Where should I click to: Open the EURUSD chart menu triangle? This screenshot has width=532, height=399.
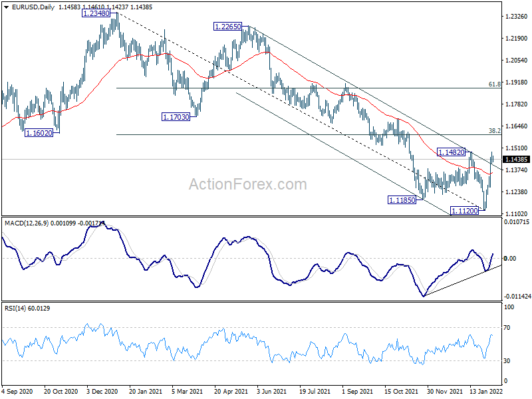pos(7,7)
